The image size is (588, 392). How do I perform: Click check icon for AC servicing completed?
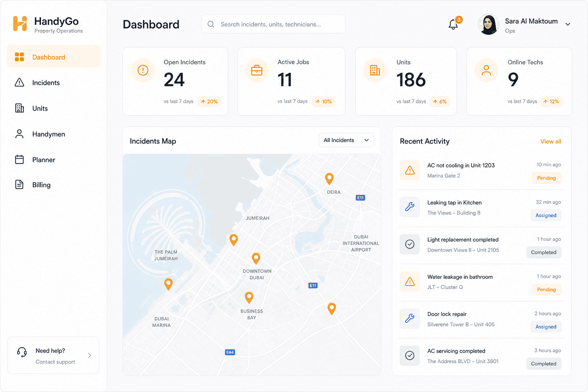(410, 356)
